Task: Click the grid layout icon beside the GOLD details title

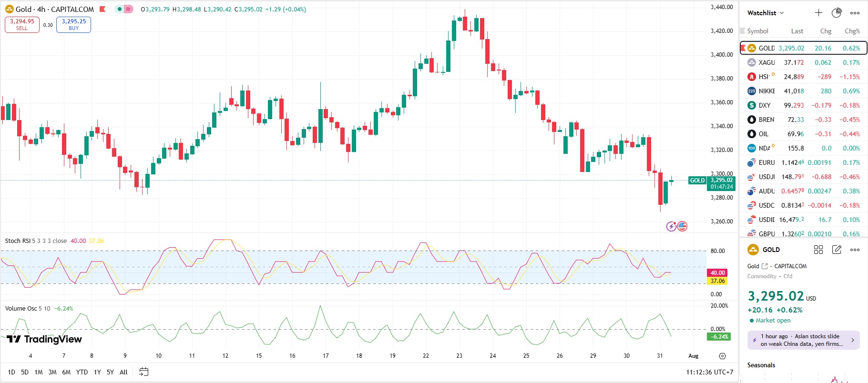Action: (818, 250)
